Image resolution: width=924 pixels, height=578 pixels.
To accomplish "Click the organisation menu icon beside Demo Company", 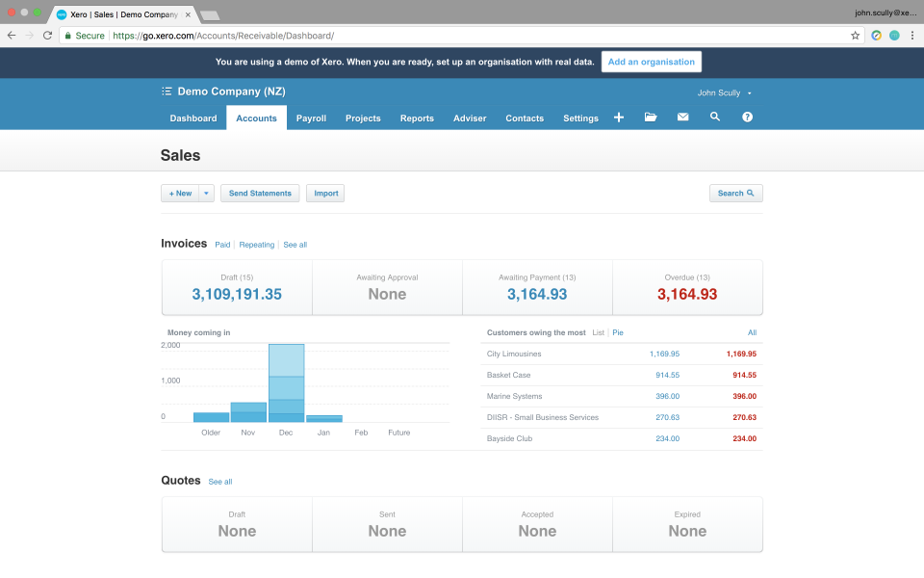I will pyautogui.click(x=166, y=91).
